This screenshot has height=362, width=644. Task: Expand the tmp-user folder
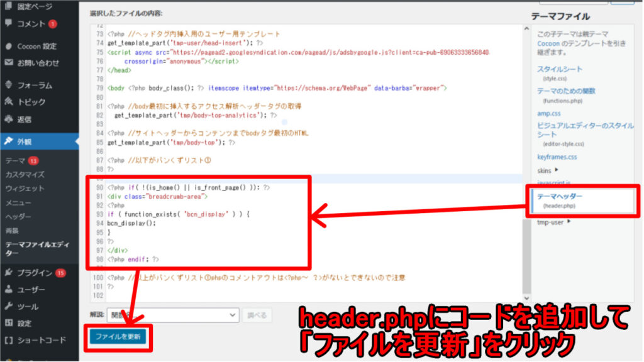(x=553, y=222)
